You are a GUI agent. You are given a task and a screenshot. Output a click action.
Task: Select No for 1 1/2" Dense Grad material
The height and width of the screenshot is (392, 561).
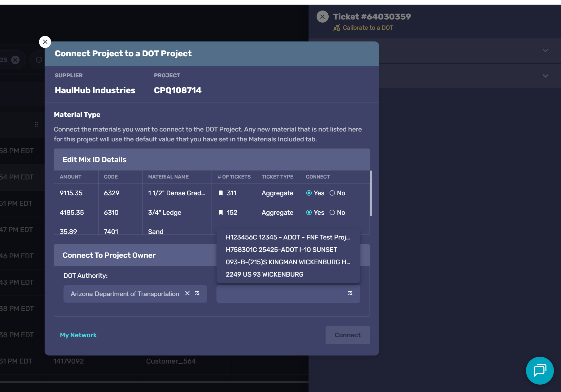coord(332,193)
